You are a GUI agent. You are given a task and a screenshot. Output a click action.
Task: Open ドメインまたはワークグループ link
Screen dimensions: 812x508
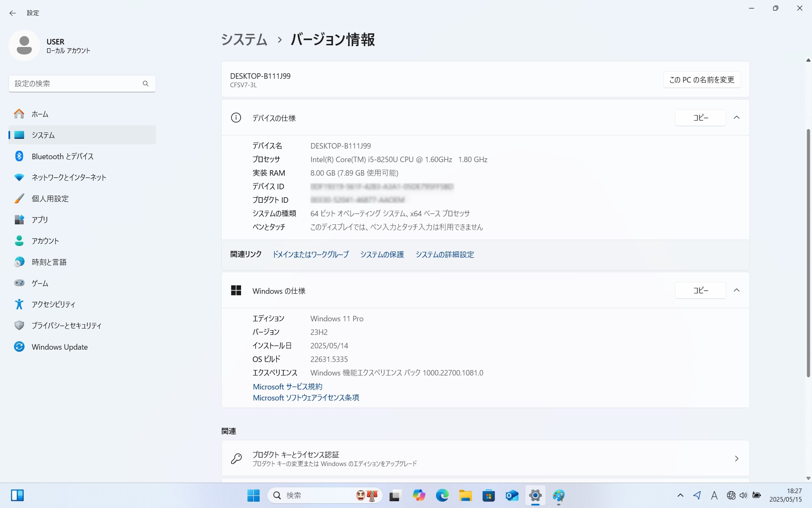310,254
